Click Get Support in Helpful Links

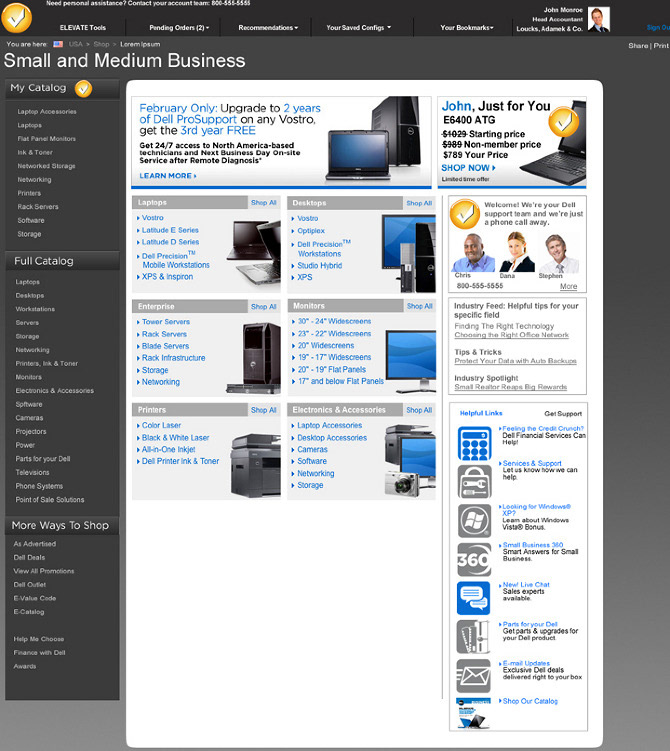[x=563, y=413]
